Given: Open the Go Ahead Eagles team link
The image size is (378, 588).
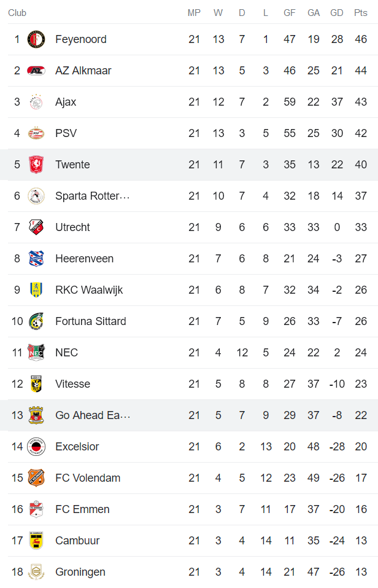Looking at the screenshot, I should (x=92, y=415).
